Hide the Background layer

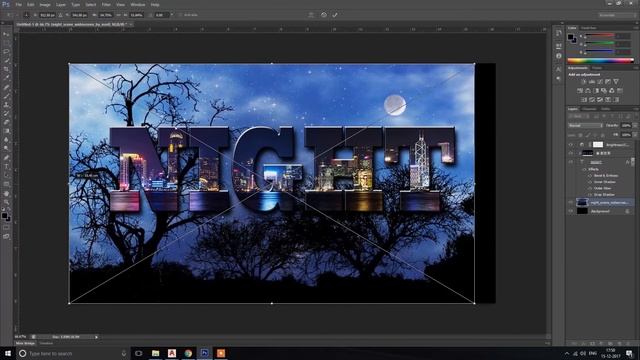tap(571, 211)
